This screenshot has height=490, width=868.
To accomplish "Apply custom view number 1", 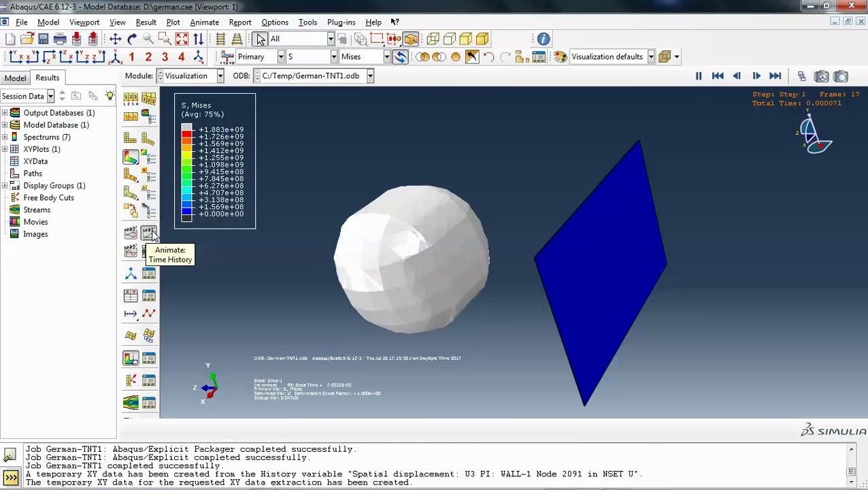I will [x=132, y=57].
